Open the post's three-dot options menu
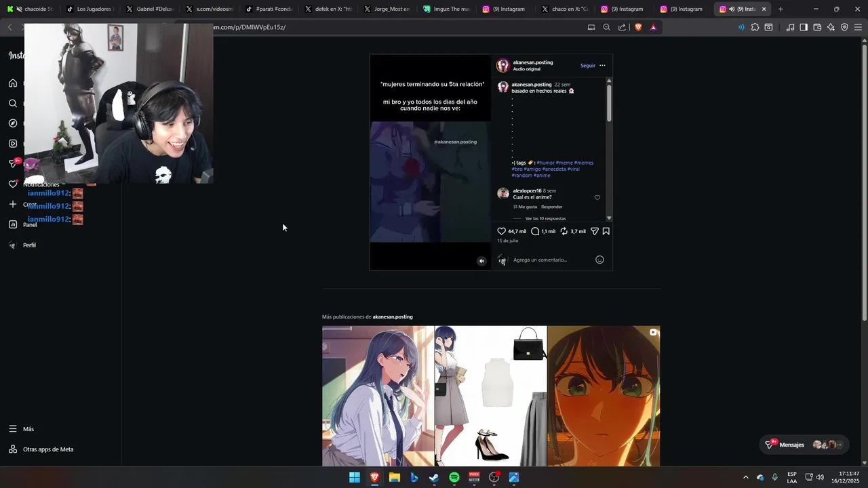868x488 pixels. click(602, 66)
